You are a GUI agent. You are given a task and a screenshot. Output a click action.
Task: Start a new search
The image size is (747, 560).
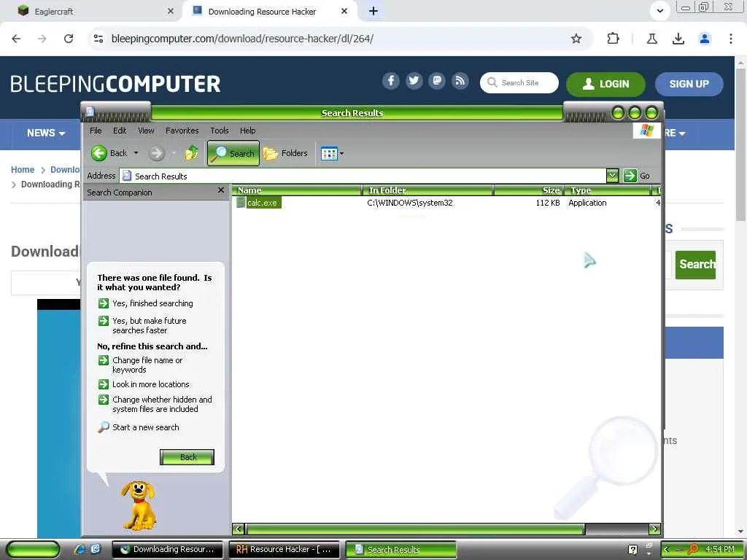(139, 427)
